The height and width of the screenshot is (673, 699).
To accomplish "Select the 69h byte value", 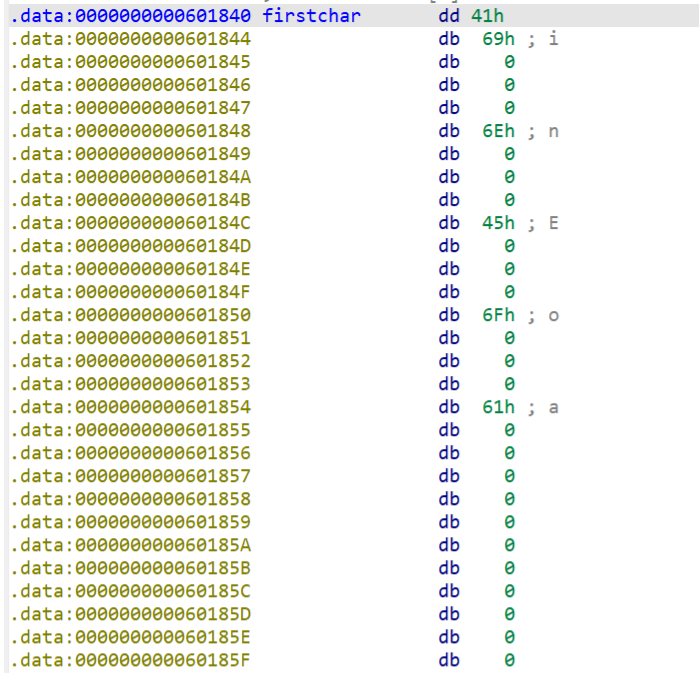I will click(x=499, y=39).
